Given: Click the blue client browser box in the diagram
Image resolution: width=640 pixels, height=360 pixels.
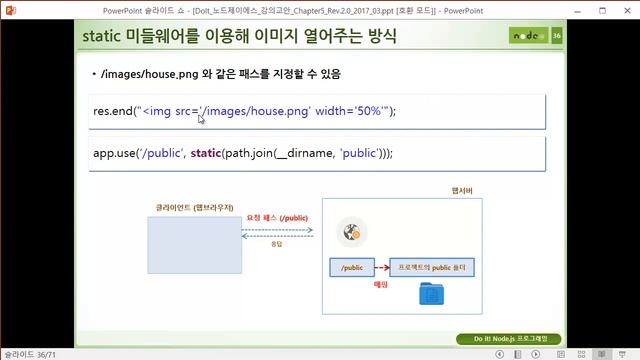Looking at the screenshot, I should pos(195,245).
